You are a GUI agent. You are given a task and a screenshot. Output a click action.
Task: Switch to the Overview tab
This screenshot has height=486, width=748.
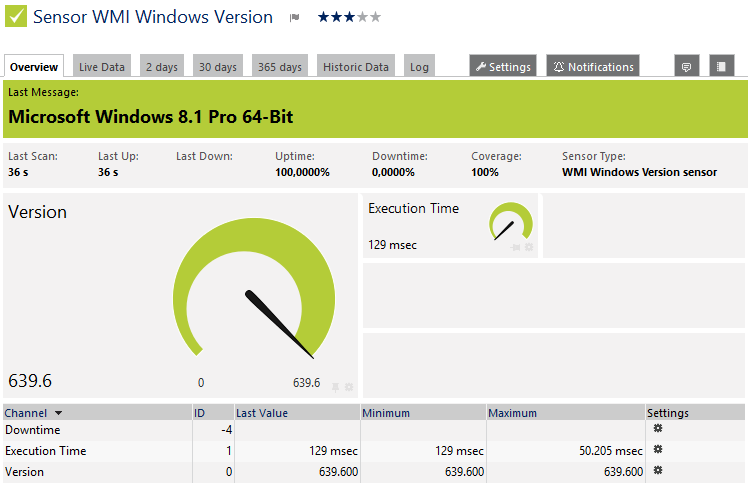pos(34,67)
